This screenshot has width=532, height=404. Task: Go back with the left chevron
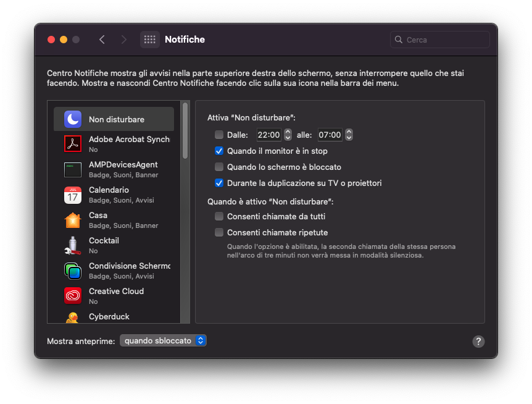point(102,40)
